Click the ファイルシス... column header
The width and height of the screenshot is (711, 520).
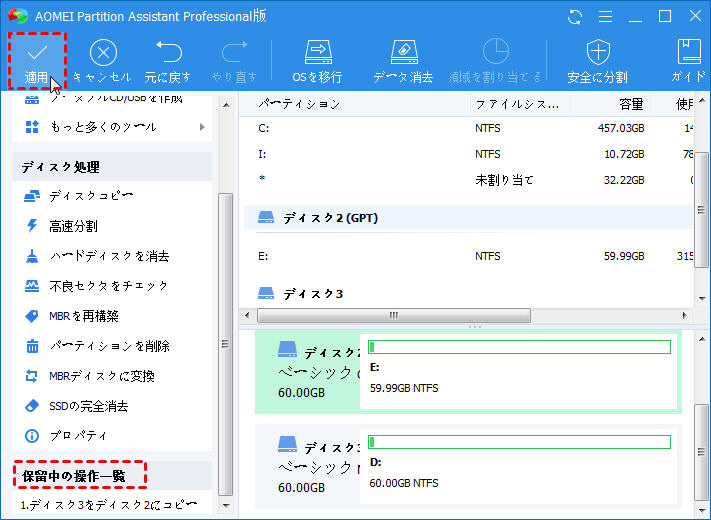point(517,105)
